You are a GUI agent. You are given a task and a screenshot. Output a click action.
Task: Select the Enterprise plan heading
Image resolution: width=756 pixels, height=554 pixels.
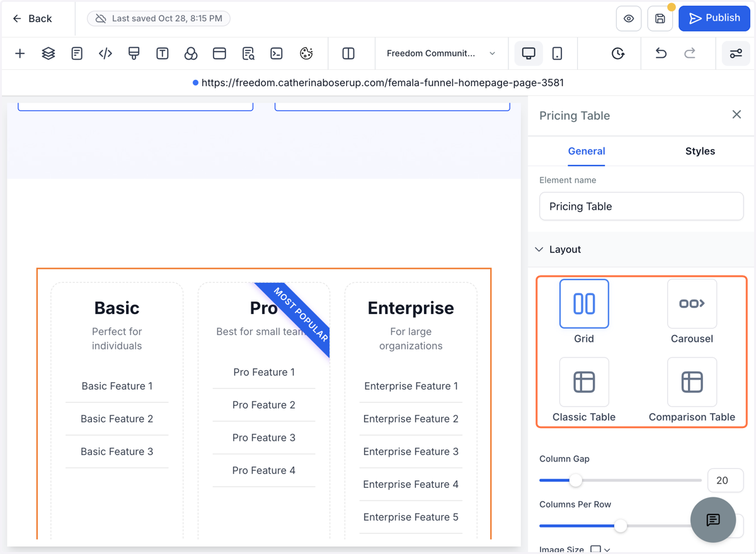[411, 308]
